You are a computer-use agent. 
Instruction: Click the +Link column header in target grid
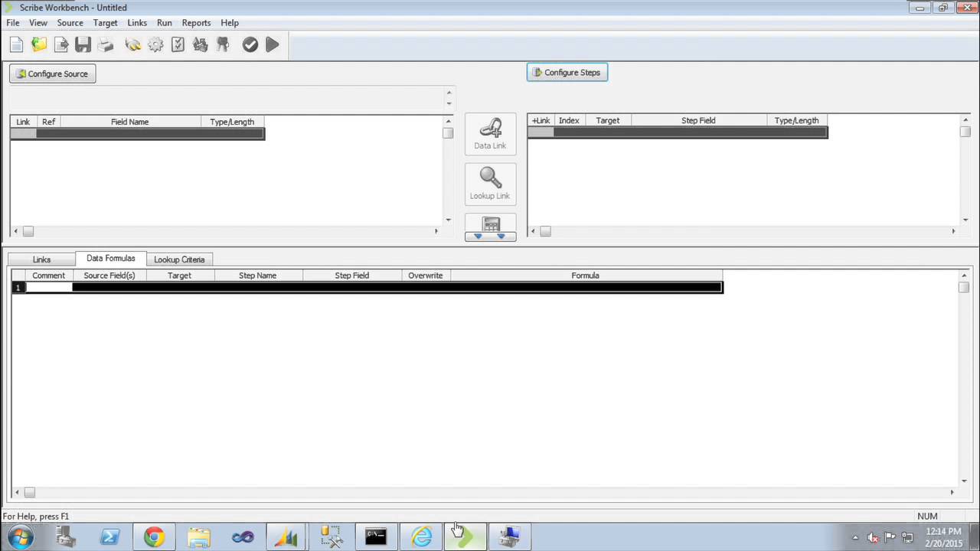[x=541, y=120]
